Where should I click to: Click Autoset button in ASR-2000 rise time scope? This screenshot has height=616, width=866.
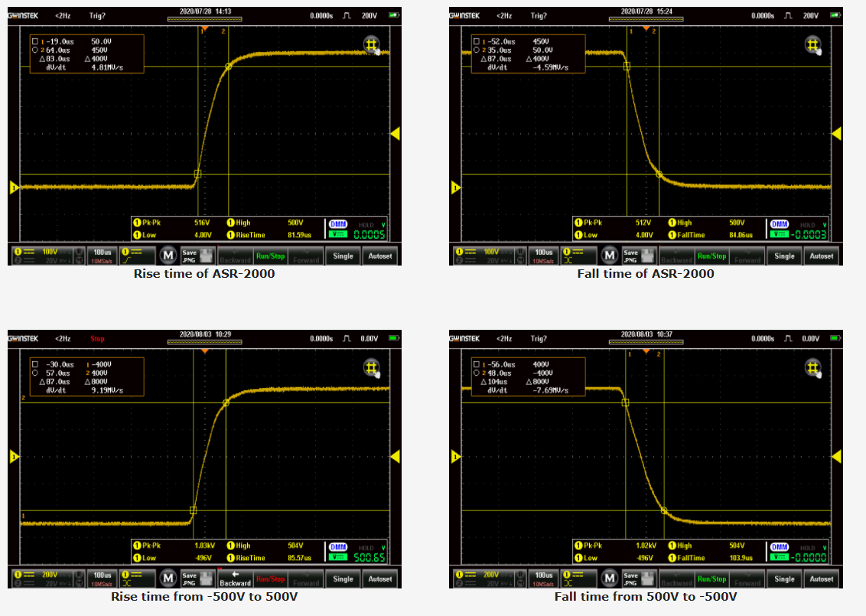[380, 256]
